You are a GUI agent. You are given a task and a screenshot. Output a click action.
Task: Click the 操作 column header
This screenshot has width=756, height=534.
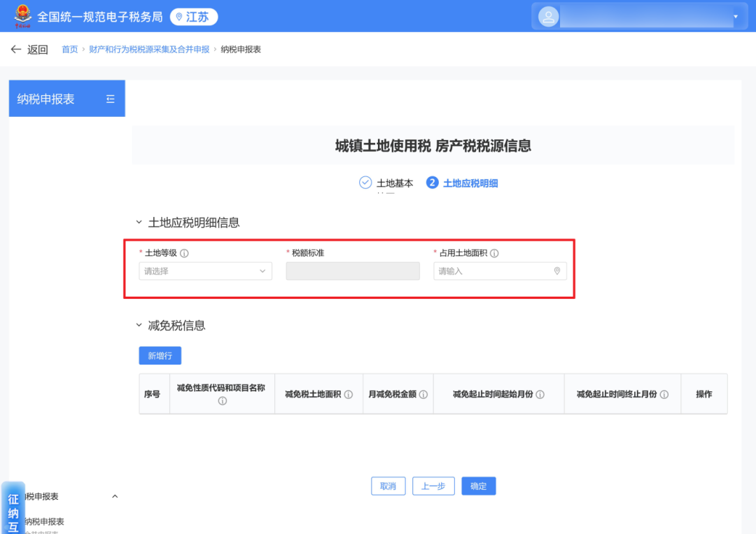704,394
